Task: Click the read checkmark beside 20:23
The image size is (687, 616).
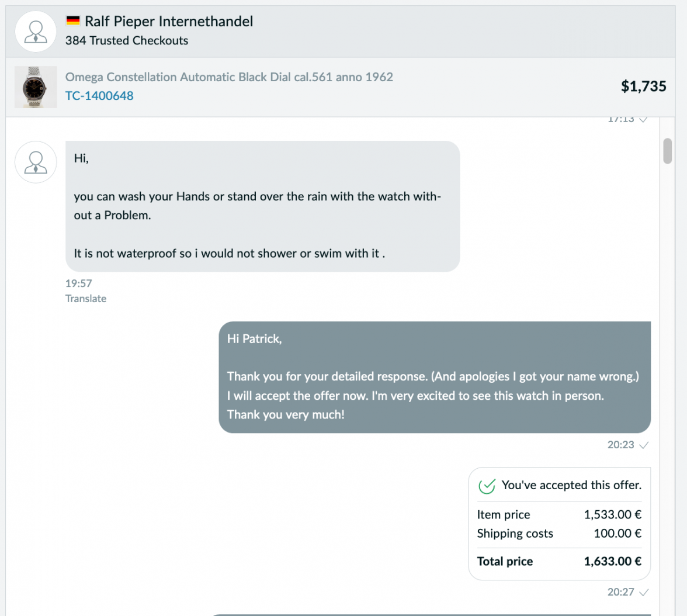Action: click(644, 445)
